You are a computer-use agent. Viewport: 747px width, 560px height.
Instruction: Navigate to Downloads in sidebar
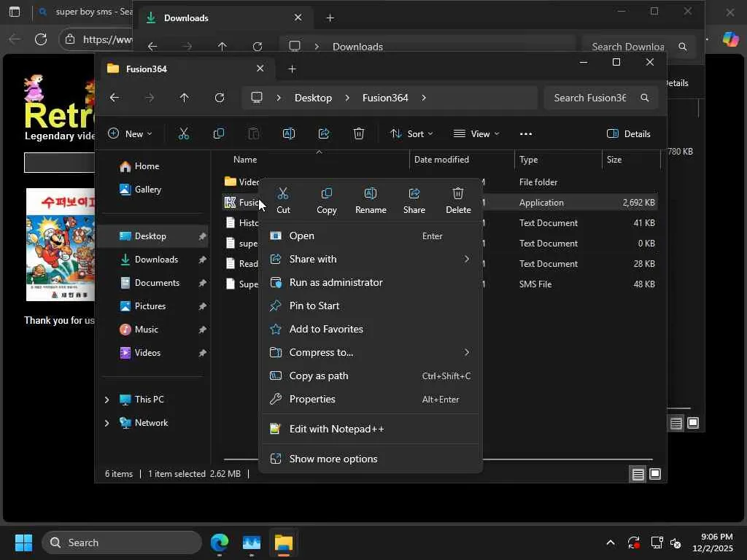coord(156,260)
